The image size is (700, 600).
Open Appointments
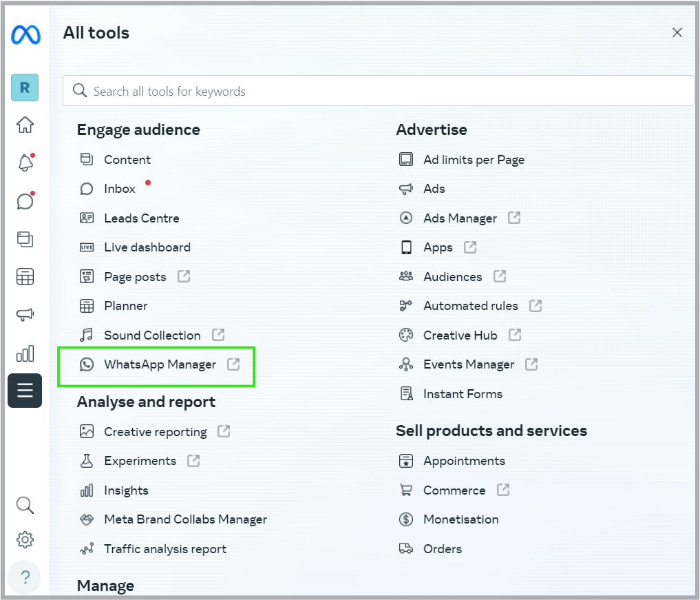465,461
